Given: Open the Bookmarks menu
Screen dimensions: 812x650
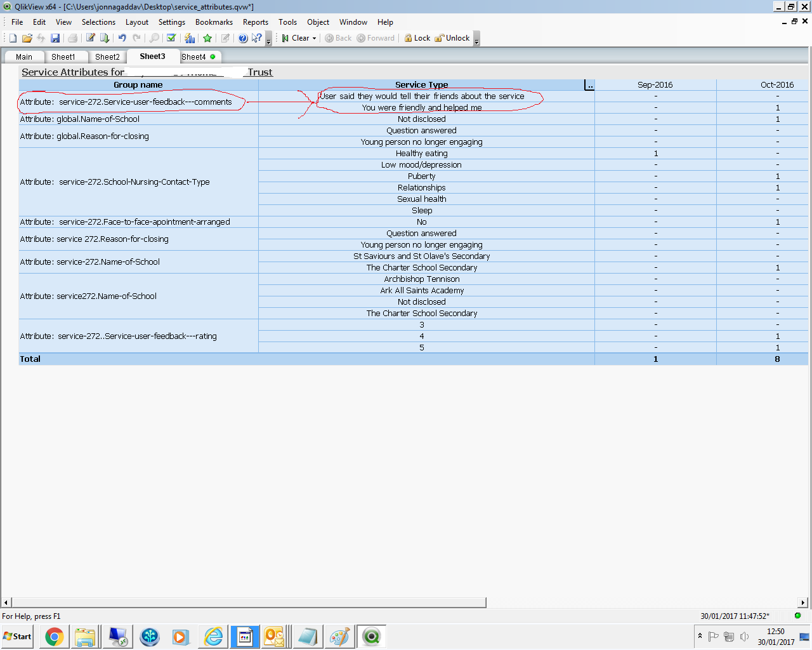Looking at the screenshot, I should point(214,22).
